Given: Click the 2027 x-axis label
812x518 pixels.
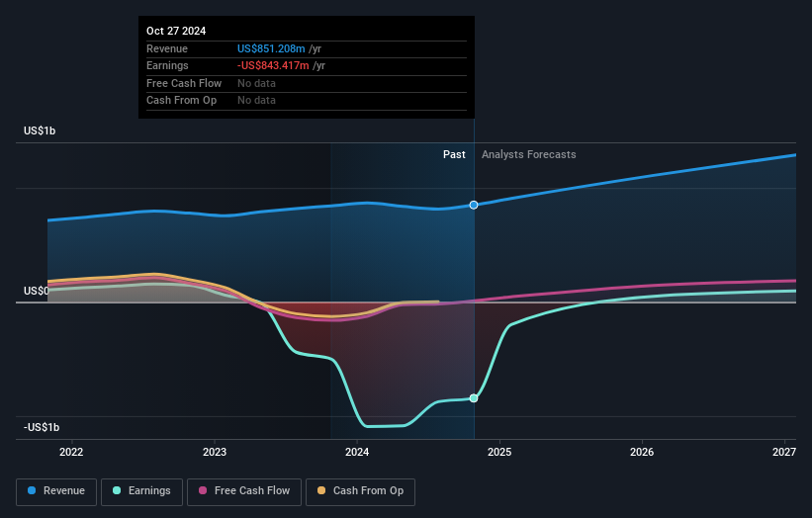Looking at the screenshot, I should click(x=784, y=452).
